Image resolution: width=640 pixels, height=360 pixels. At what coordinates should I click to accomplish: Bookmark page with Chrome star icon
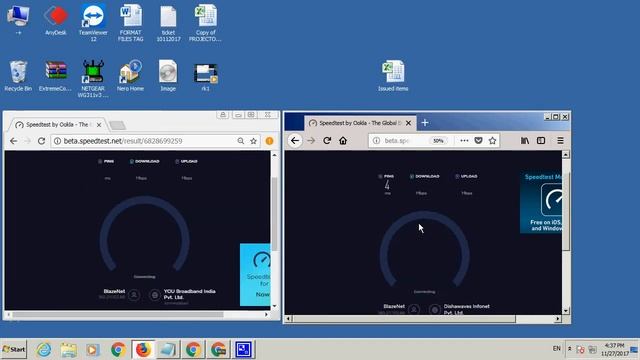(253, 141)
